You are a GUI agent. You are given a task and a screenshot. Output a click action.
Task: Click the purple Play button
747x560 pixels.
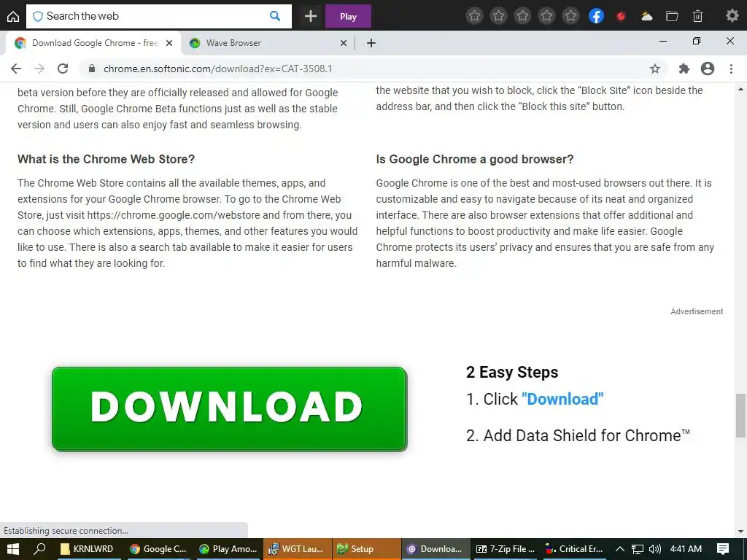348,16
